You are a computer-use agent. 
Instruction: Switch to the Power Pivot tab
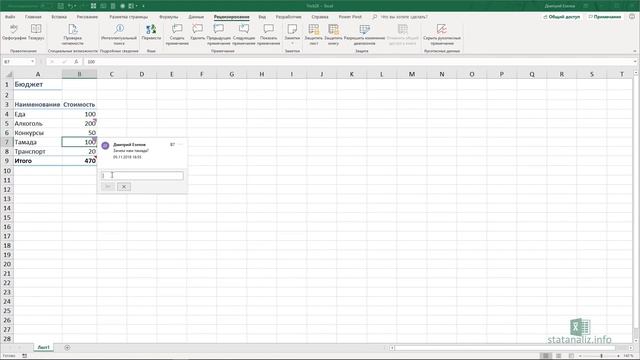(350, 17)
